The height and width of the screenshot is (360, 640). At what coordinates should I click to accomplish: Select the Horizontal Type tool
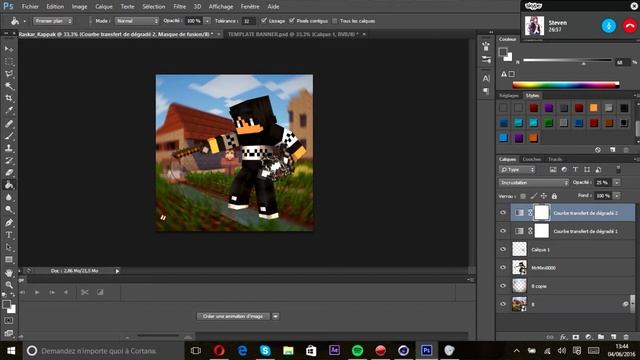[x=9, y=235]
